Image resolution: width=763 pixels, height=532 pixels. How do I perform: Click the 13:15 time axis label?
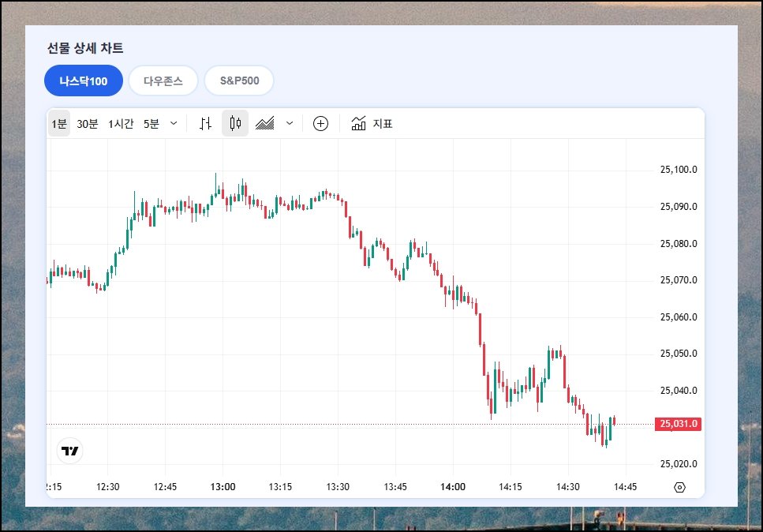click(x=280, y=487)
